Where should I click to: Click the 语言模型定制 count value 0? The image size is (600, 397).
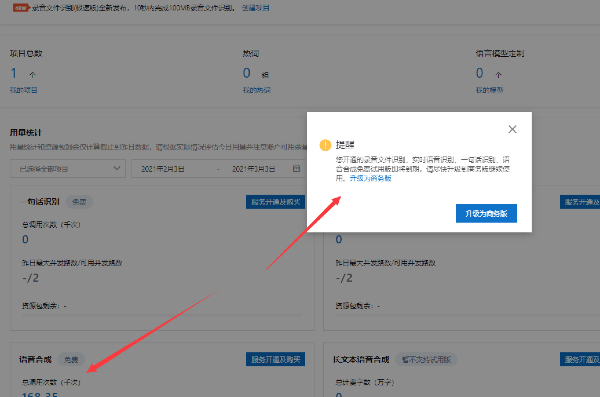point(479,73)
